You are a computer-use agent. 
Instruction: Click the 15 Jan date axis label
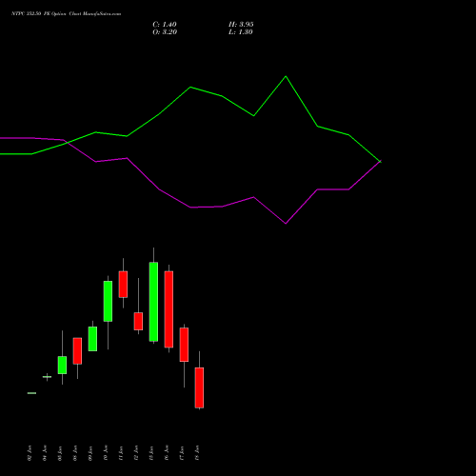(x=151, y=453)
